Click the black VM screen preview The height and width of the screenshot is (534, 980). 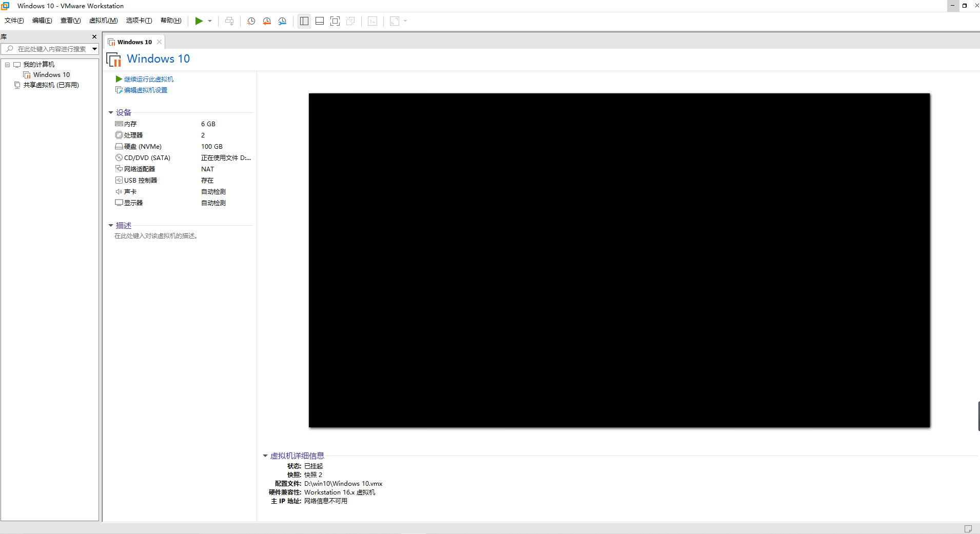coord(619,260)
